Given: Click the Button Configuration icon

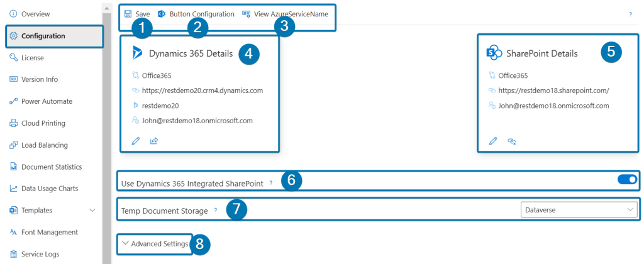Looking at the screenshot, I should [162, 14].
